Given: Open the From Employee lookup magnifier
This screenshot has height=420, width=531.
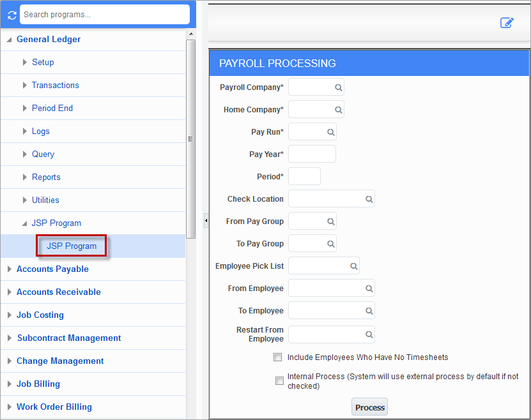Looking at the screenshot, I should 369,288.
